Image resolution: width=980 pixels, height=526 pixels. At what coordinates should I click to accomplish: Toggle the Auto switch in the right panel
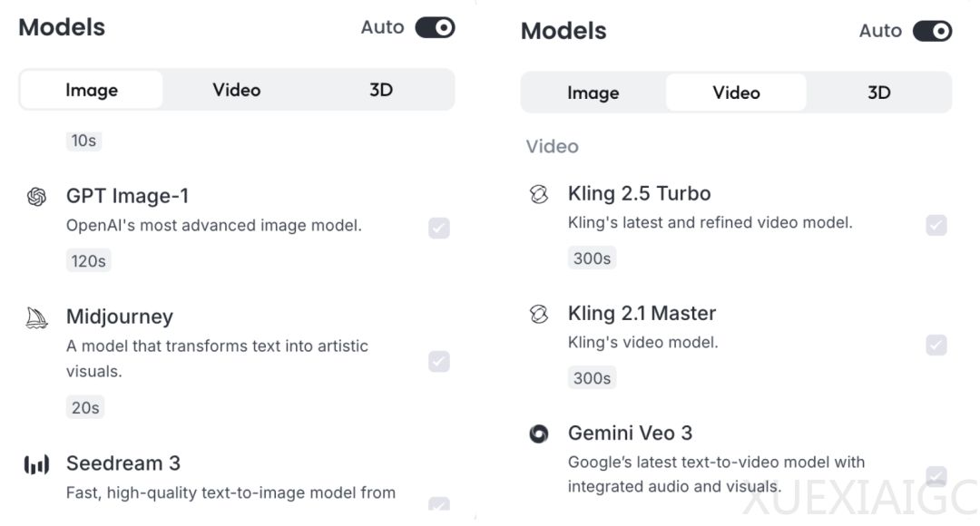click(932, 31)
